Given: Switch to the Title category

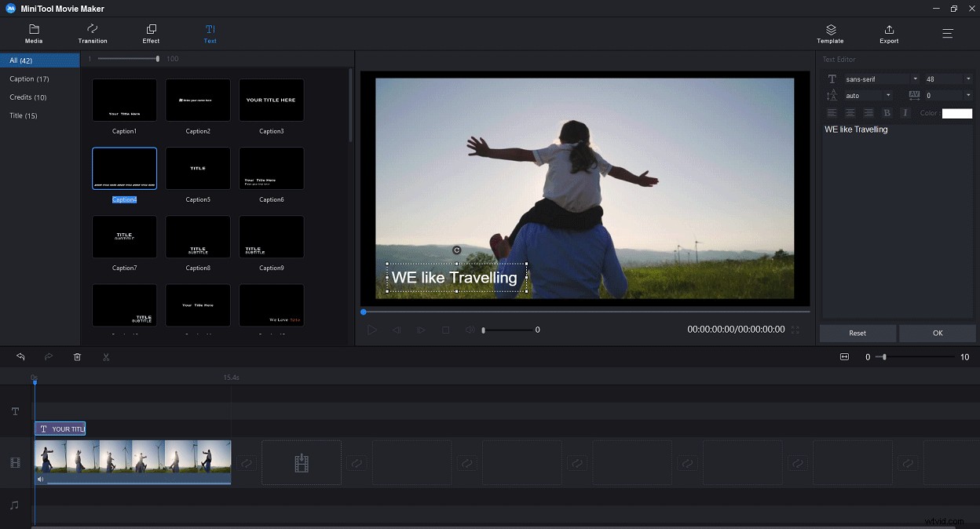Looking at the screenshot, I should [23, 115].
